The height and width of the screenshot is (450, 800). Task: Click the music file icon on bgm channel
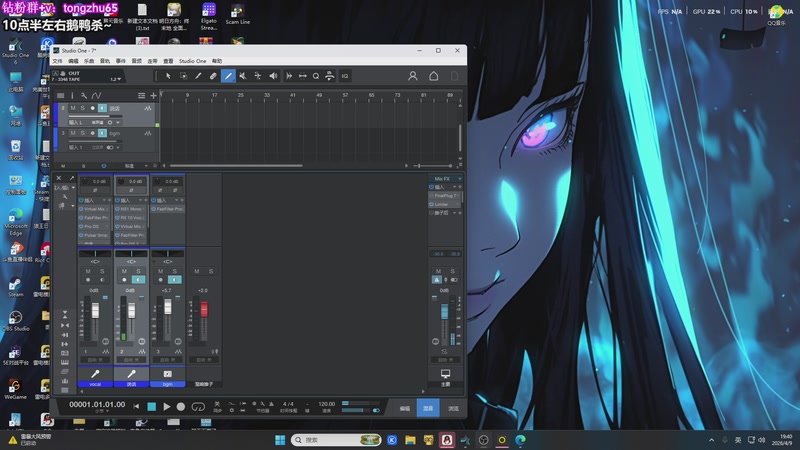[167, 374]
